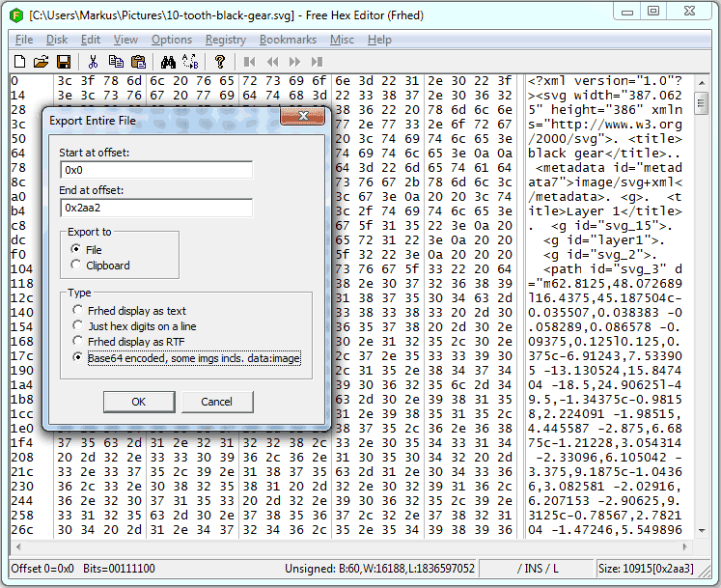The width and height of the screenshot is (721, 588).
Task: Click Cancel in Export dialog
Action: [x=216, y=402]
